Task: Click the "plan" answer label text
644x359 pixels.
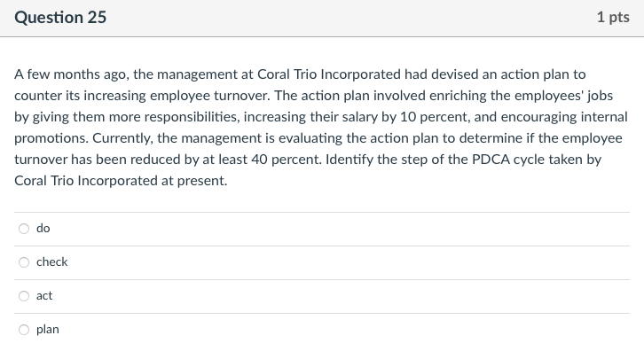Action: 48,330
